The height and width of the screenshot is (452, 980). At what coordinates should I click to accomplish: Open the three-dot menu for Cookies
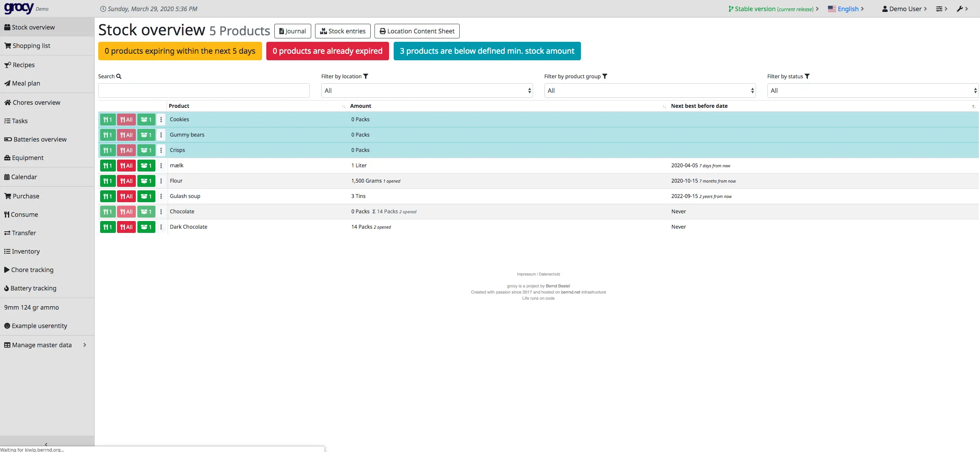pyautogui.click(x=161, y=120)
